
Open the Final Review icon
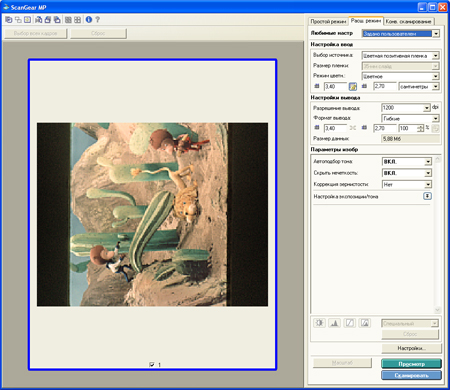[365, 323]
